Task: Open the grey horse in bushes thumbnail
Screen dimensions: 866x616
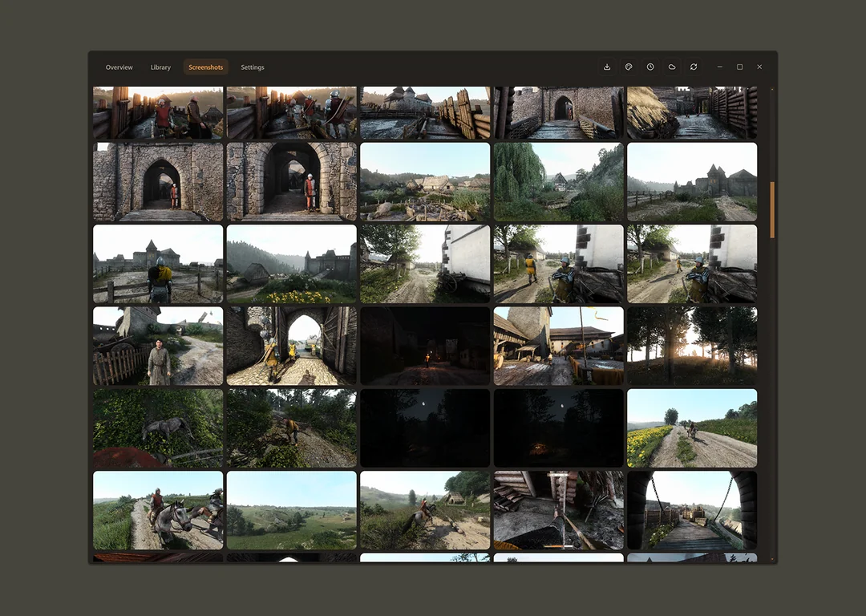Action: (158, 428)
